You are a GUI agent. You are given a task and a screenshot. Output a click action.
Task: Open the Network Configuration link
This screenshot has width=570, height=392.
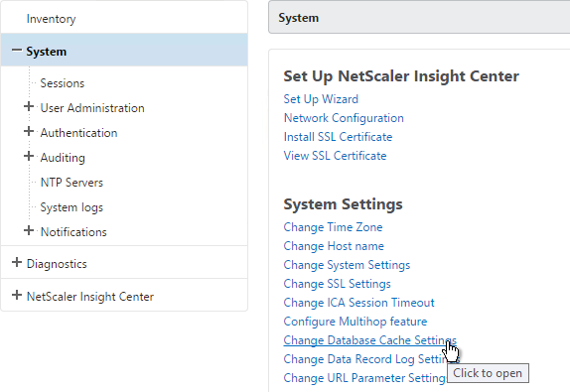pos(344,118)
